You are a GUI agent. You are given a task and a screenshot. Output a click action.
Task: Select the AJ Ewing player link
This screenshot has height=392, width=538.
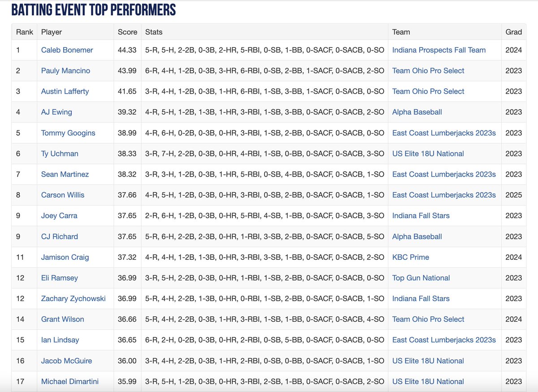(x=56, y=112)
